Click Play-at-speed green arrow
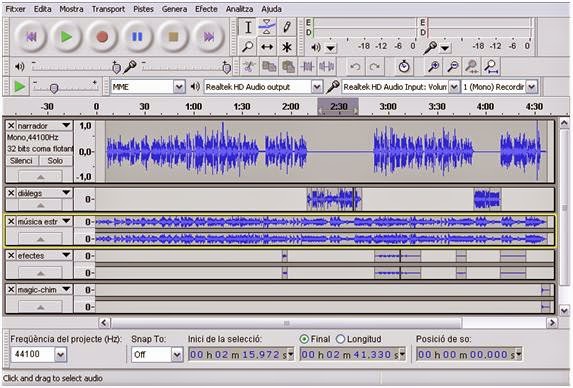This screenshot has width=573, height=388. [19, 87]
